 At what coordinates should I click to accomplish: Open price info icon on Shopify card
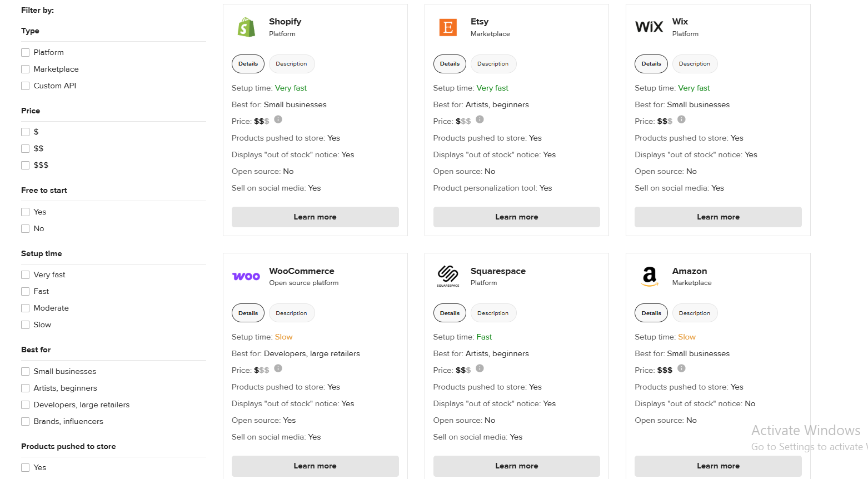278,119
